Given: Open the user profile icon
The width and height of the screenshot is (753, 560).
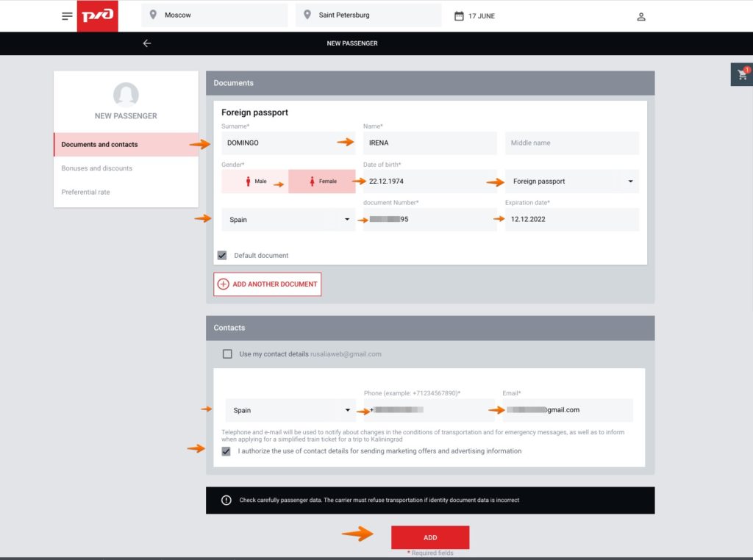Looking at the screenshot, I should point(640,16).
